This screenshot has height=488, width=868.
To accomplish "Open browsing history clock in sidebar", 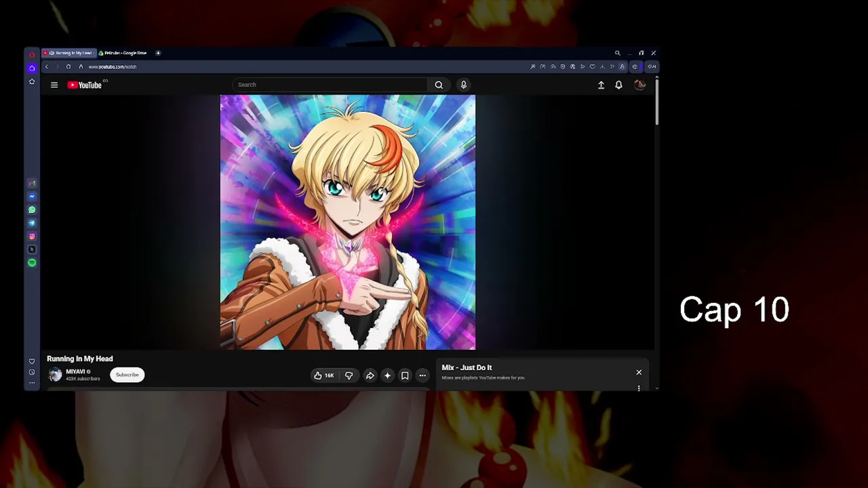I will (32, 372).
